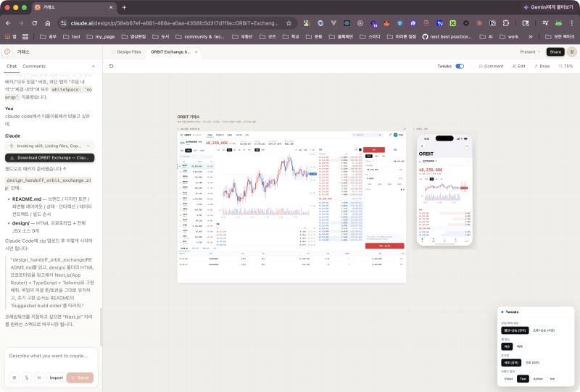Close the ORBIT Exchange file tab
The width and height of the screenshot is (580, 392).
196,51
